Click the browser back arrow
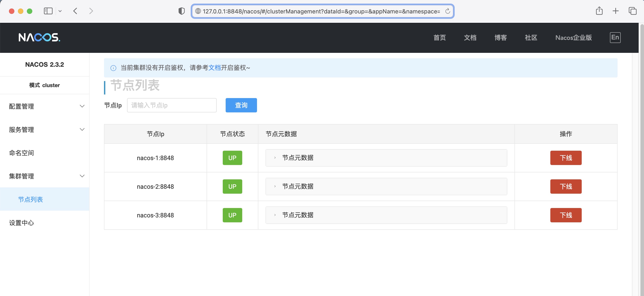 click(75, 11)
